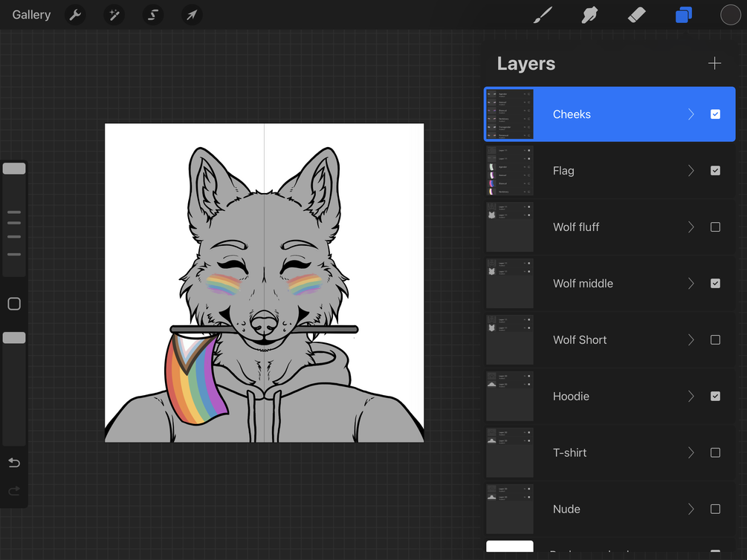
Task: Expand the Flag group chevron
Action: 691,171
